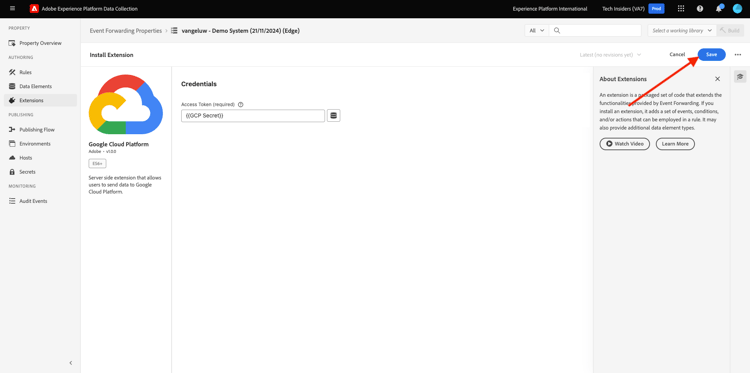Click the Secrets lock icon
750x373 pixels.
pyautogui.click(x=12, y=172)
